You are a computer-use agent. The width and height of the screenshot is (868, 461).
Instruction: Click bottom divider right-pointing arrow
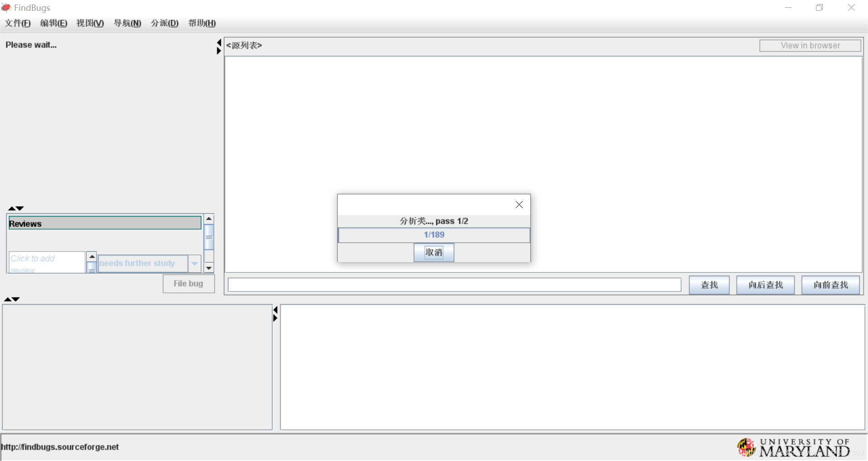point(275,318)
